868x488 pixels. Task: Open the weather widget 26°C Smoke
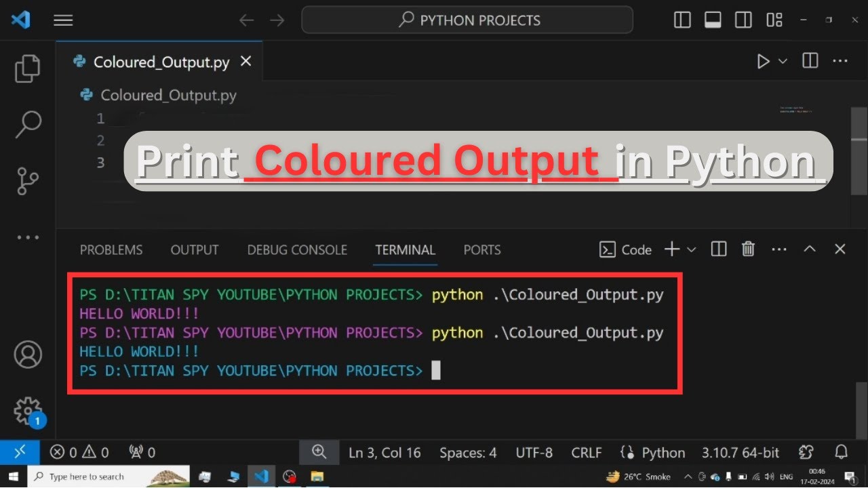click(637, 476)
